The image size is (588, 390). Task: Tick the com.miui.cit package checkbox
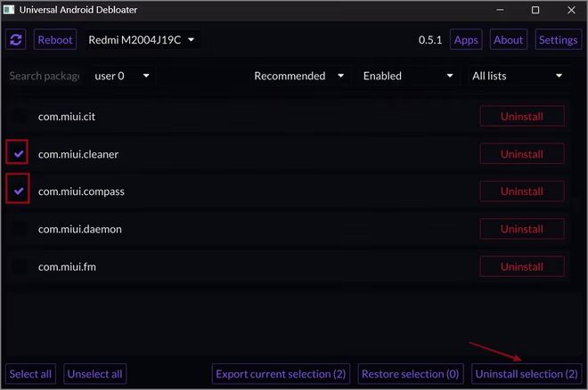tap(19, 116)
